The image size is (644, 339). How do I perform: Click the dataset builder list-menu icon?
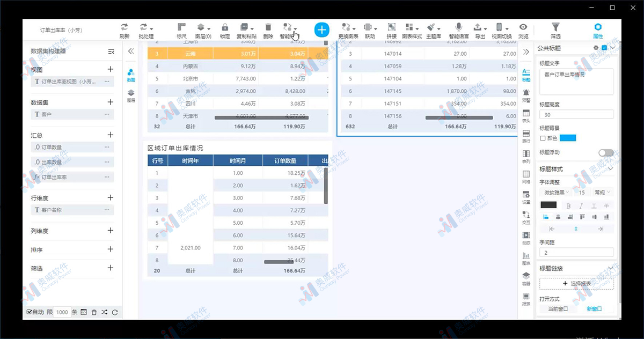(111, 51)
